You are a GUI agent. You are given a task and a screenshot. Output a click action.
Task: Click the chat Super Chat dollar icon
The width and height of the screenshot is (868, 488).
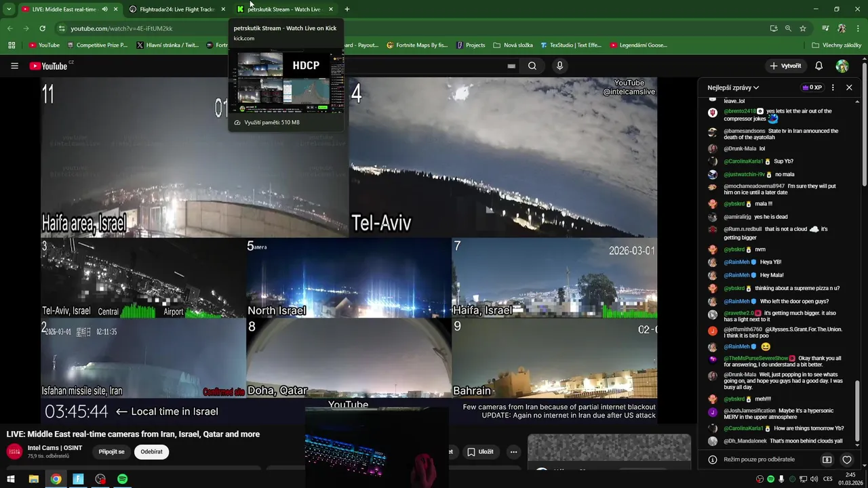click(827, 460)
